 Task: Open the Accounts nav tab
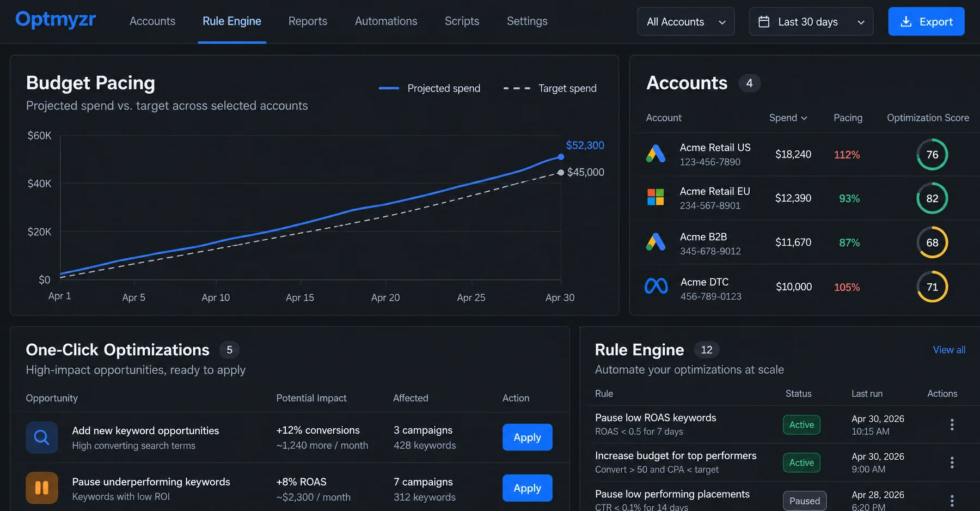pyautogui.click(x=152, y=21)
